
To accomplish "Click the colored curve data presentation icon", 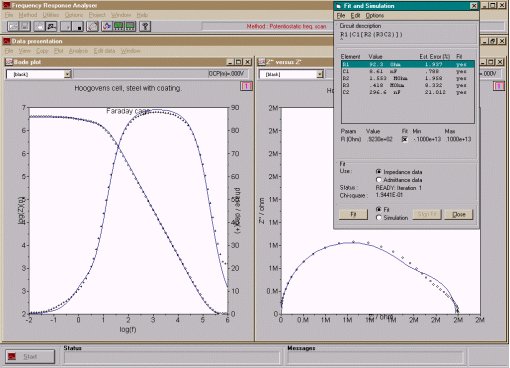I will click(107, 26).
